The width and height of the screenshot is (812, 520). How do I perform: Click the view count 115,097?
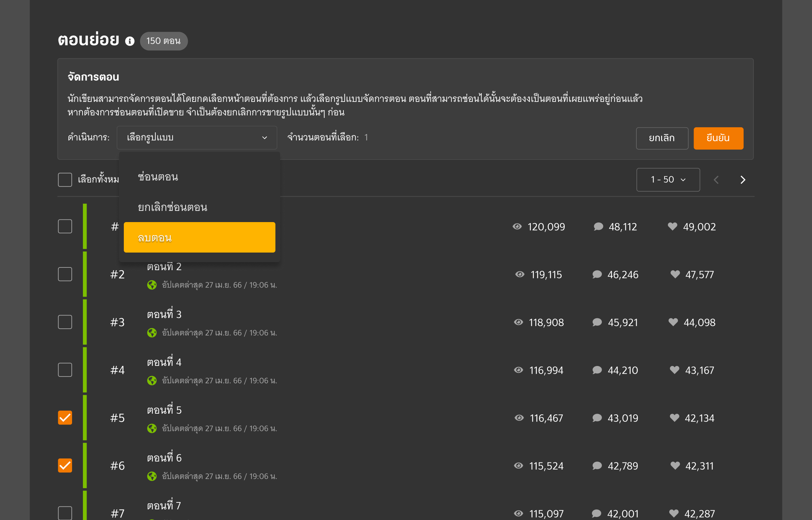click(x=546, y=514)
